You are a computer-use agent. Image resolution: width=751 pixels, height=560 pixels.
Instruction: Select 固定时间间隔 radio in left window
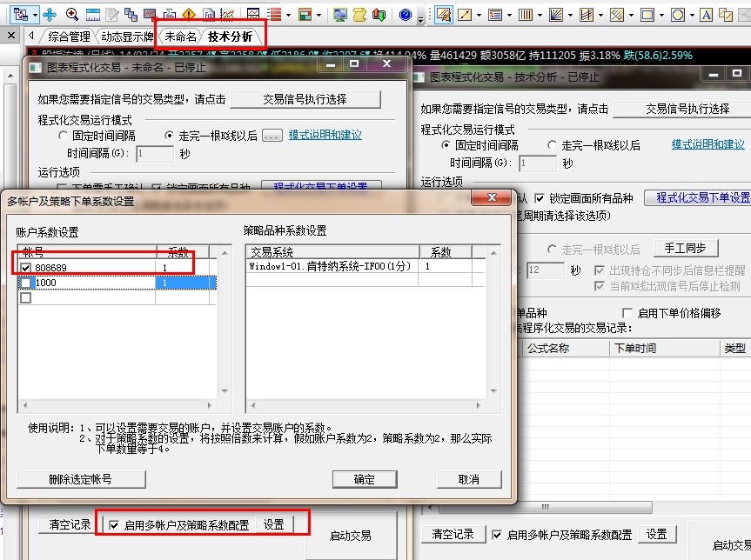tap(63, 136)
